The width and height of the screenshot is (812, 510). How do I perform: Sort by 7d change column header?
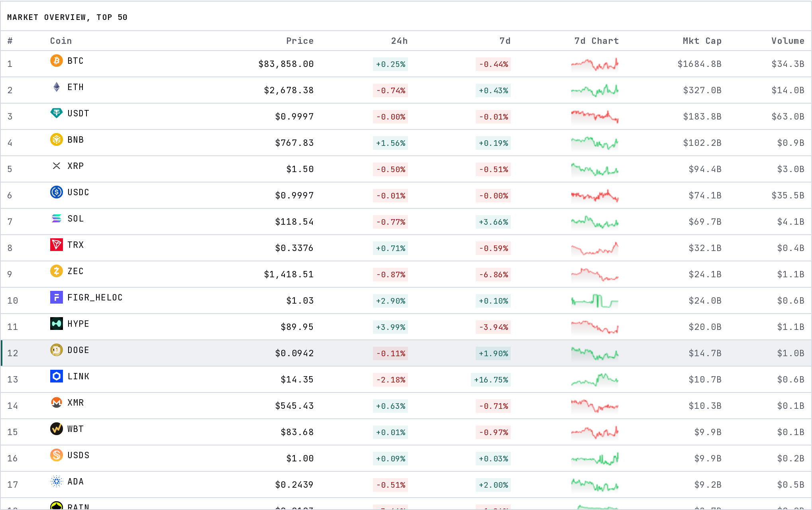pos(505,41)
